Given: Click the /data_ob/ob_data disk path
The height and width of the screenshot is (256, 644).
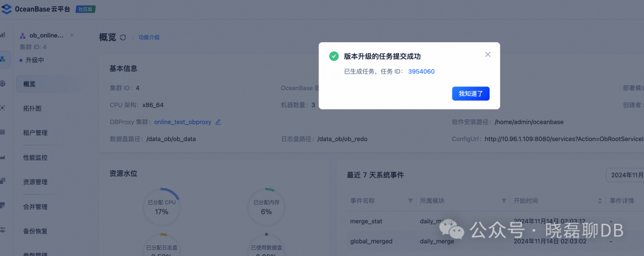Looking at the screenshot, I should [x=171, y=139].
